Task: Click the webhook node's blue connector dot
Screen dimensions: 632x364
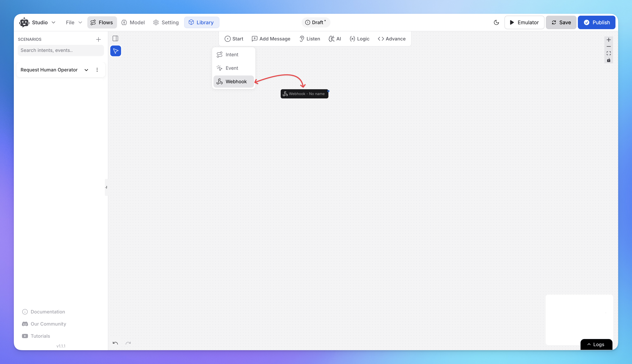Action: [328, 91]
